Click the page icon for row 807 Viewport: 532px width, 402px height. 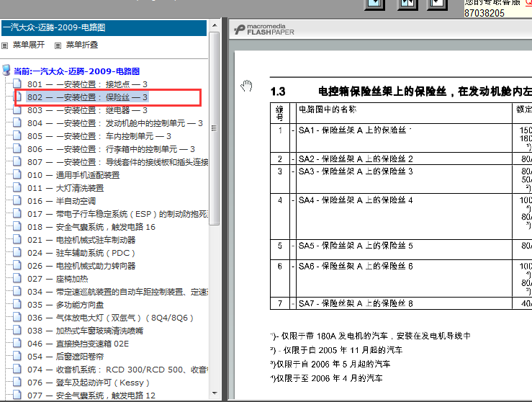(x=17, y=161)
